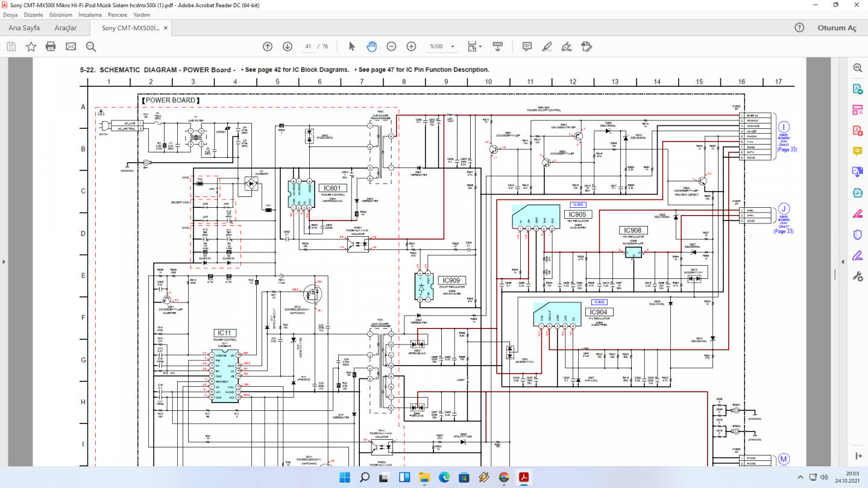Image resolution: width=868 pixels, height=488 pixels.
Task: Activate the selection arrow tool
Action: [x=352, y=46]
